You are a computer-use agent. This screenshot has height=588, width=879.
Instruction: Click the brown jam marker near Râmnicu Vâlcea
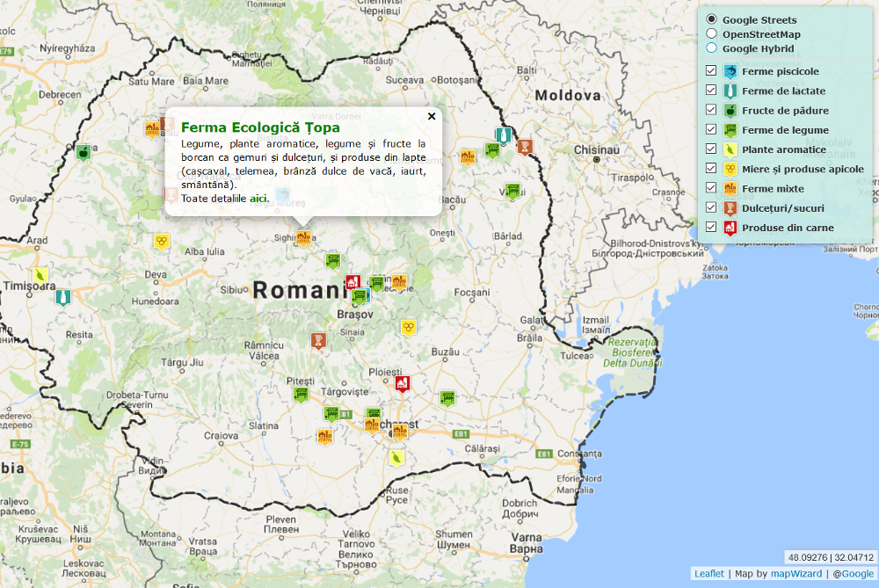pos(318,340)
